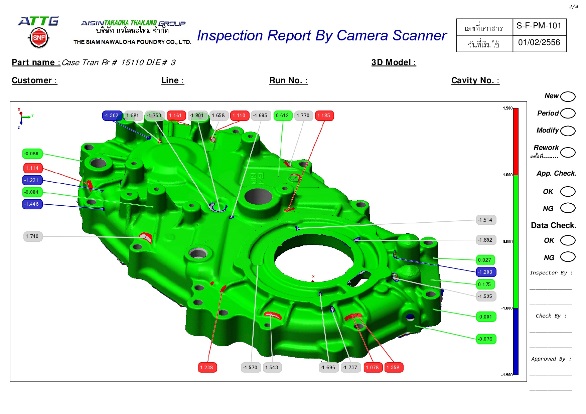Screen dimensions: 586x414
Task: Click the Aisin Takaoka Thailand Group logo
Action: (133, 23)
